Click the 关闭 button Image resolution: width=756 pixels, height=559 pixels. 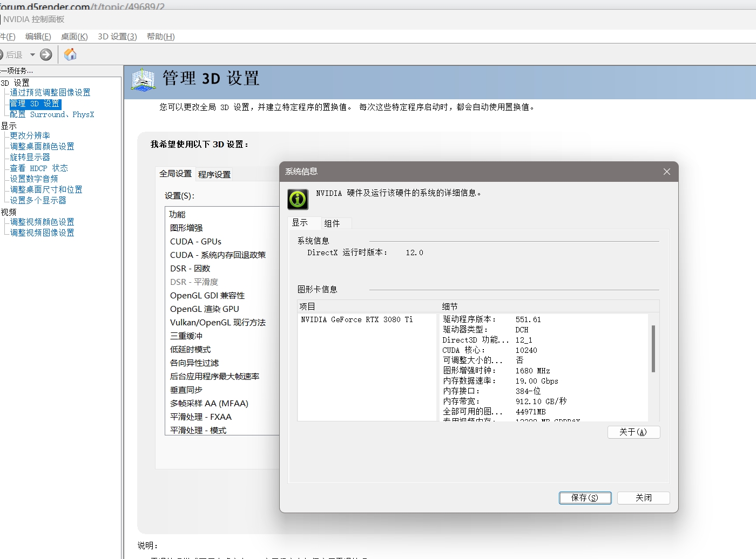tap(643, 497)
